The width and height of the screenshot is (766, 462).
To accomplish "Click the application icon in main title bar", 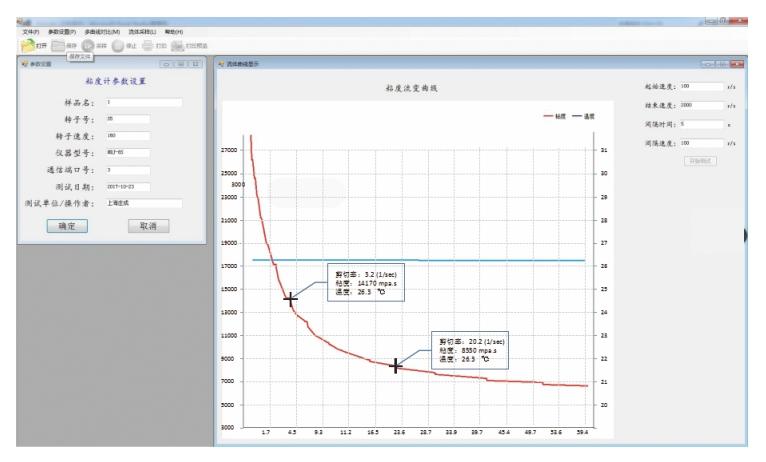I will (x=22, y=22).
